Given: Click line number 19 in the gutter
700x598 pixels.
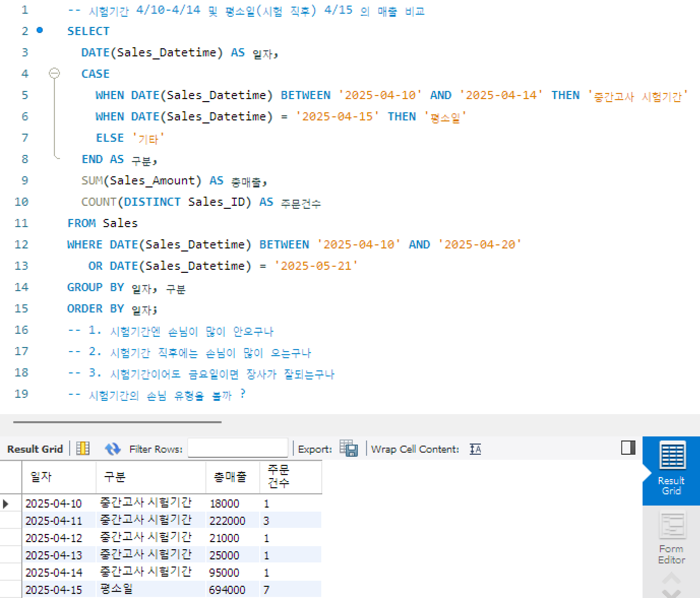Looking at the screenshot, I should point(21,394).
